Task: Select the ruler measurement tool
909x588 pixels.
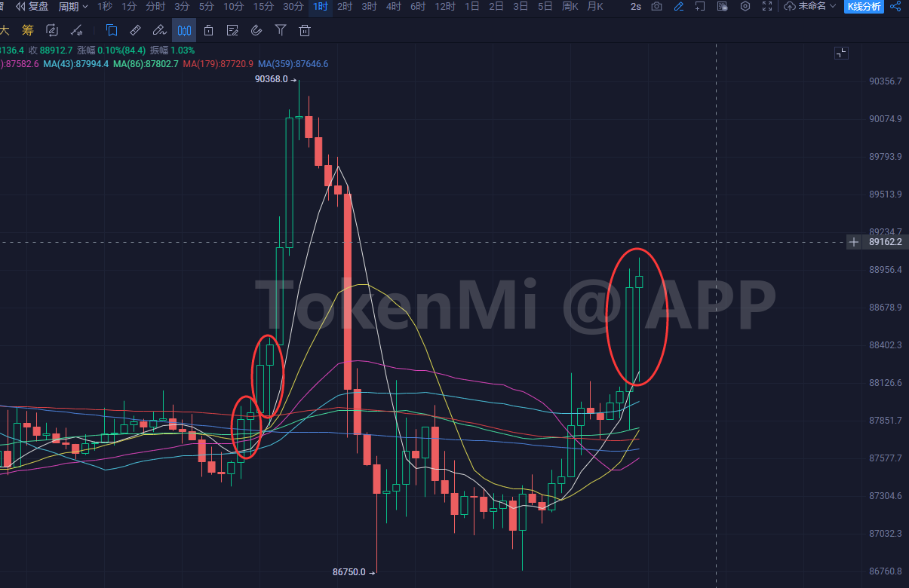Action: [x=135, y=31]
